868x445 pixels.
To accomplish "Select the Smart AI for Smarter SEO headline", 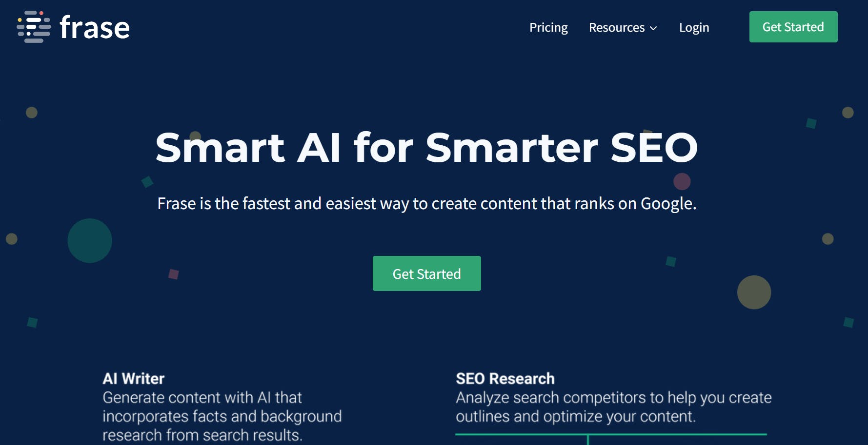I will pyautogui.click(x=427, y=148).
